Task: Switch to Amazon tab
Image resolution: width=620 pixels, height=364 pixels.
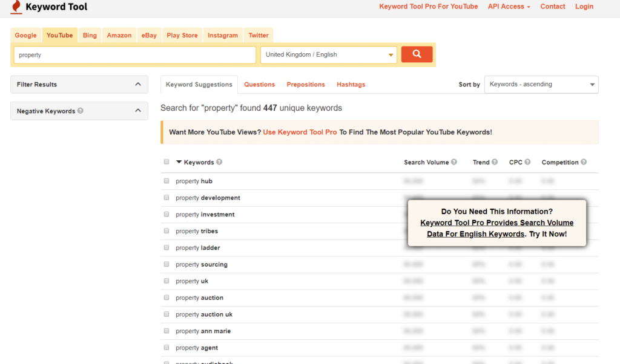Action: click(x=119, y=35)
